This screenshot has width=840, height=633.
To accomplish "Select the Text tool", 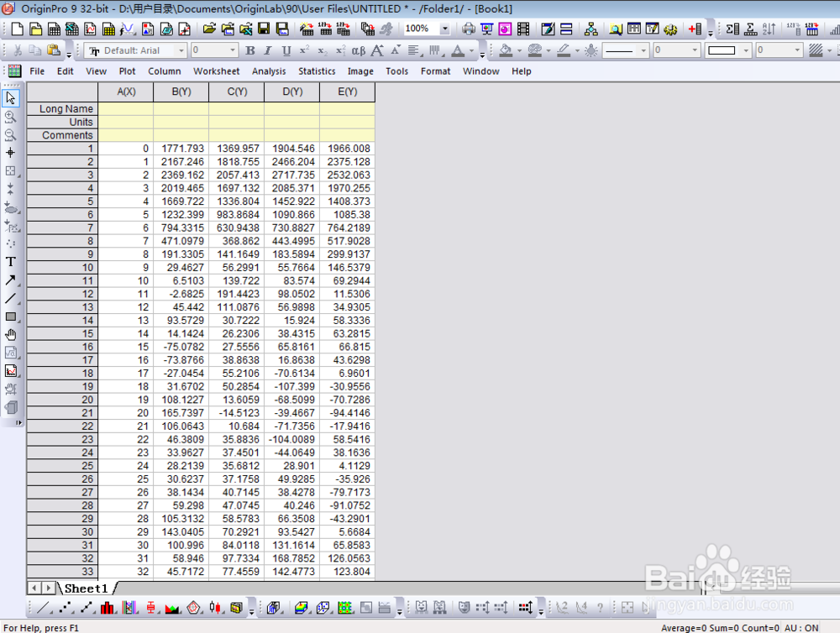I will click(11, 262).
